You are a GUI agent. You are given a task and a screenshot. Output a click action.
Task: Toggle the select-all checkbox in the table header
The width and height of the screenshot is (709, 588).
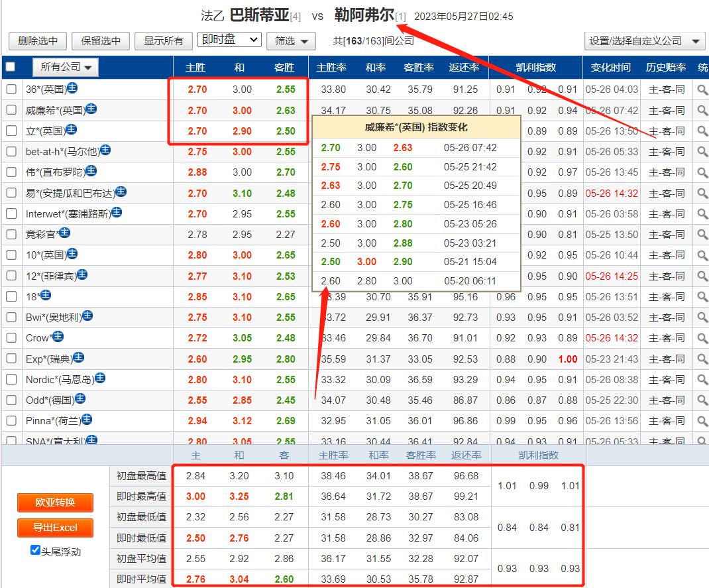11,67
